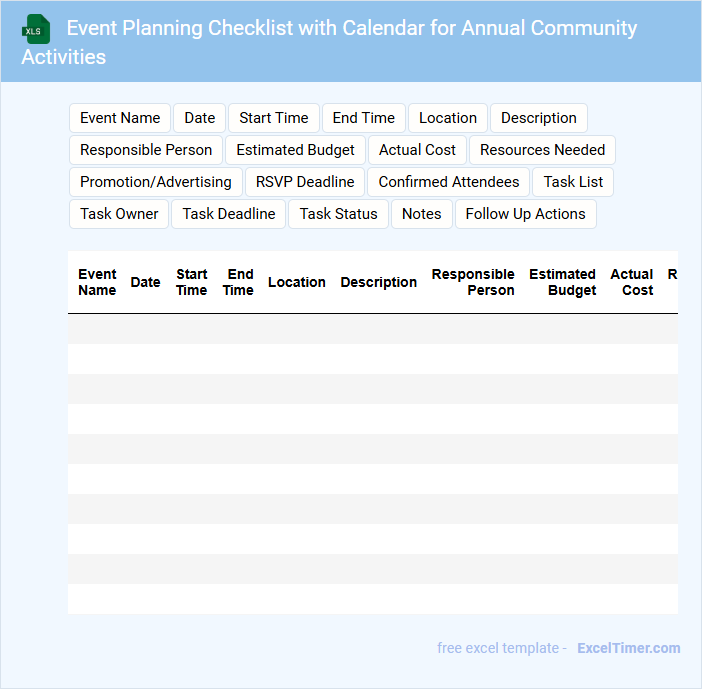
Task: Click the green XLS file icon
Action: [x=37, y=29]
